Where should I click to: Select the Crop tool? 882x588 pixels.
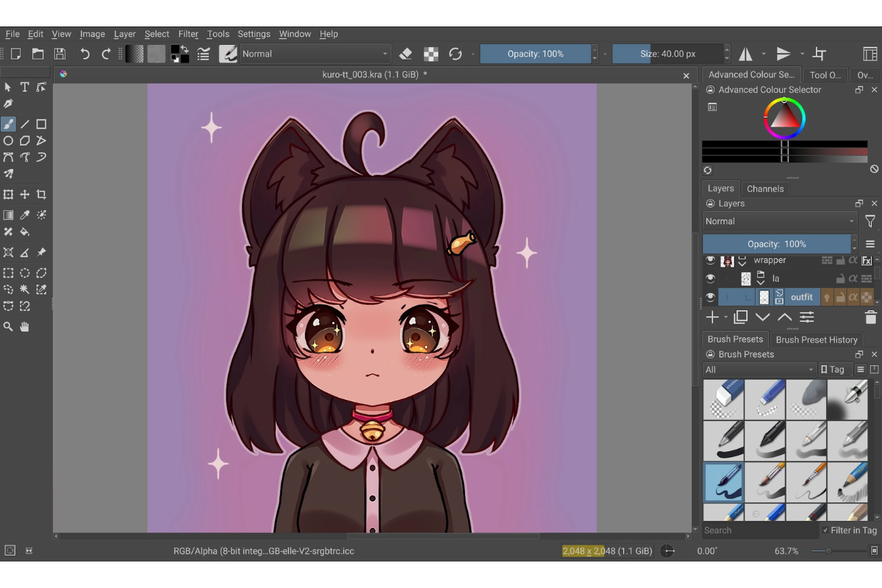(x=41, y=195)
